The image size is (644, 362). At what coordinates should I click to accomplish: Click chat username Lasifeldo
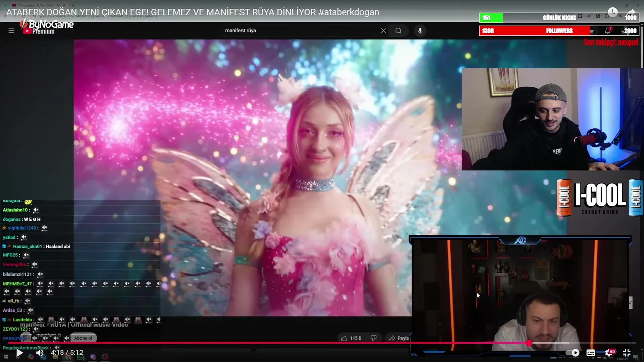[x=23, y=320]
